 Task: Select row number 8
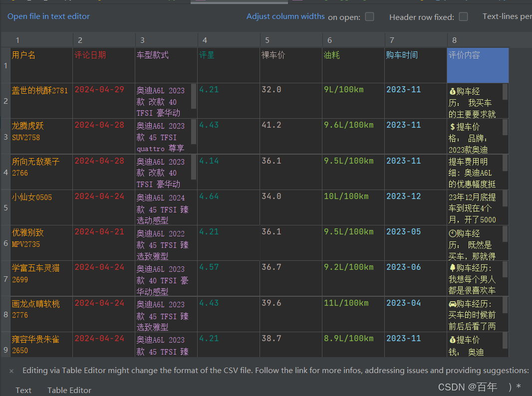click(x=6, y=314)
